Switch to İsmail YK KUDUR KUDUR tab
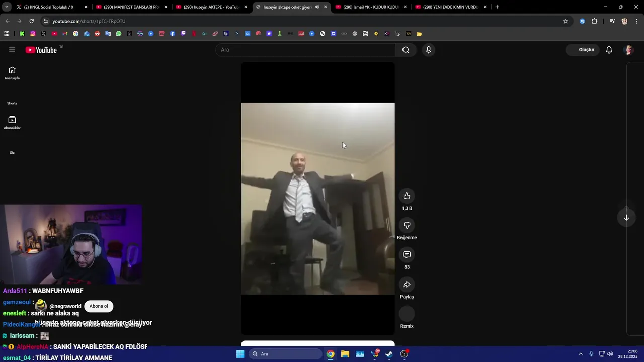Screen dimensions: 644x362 coord(370,7)
